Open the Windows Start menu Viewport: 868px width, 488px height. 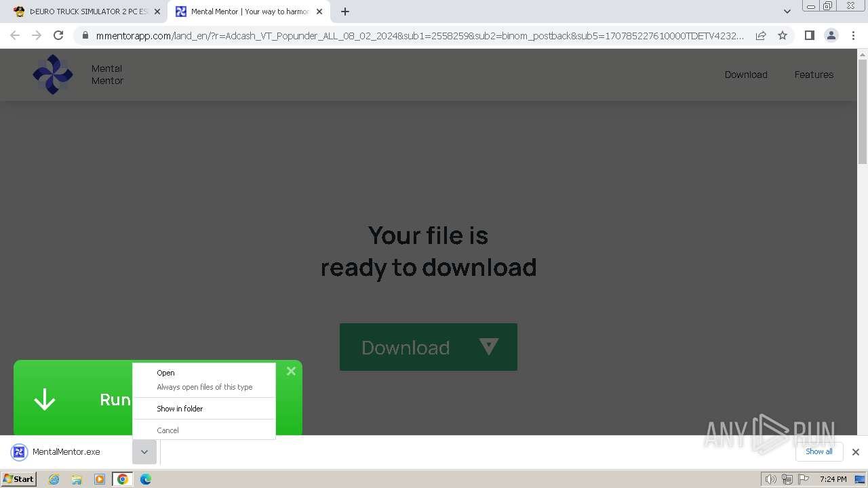coord(19,479)
